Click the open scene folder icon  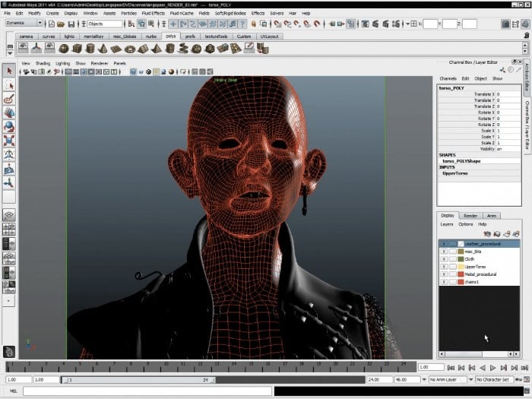[61, 24]
